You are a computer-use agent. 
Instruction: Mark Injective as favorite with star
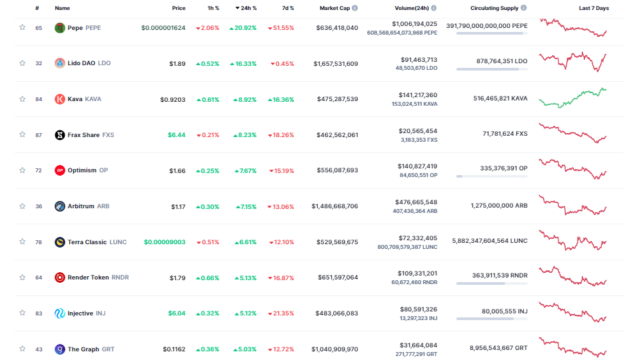(x=23, y=313)
